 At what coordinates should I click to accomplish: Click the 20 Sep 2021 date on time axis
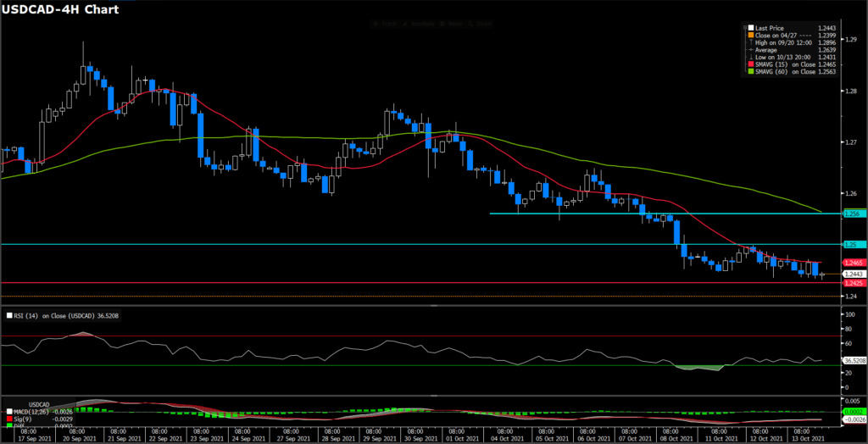pyautogui.click(x=79, y=438)
